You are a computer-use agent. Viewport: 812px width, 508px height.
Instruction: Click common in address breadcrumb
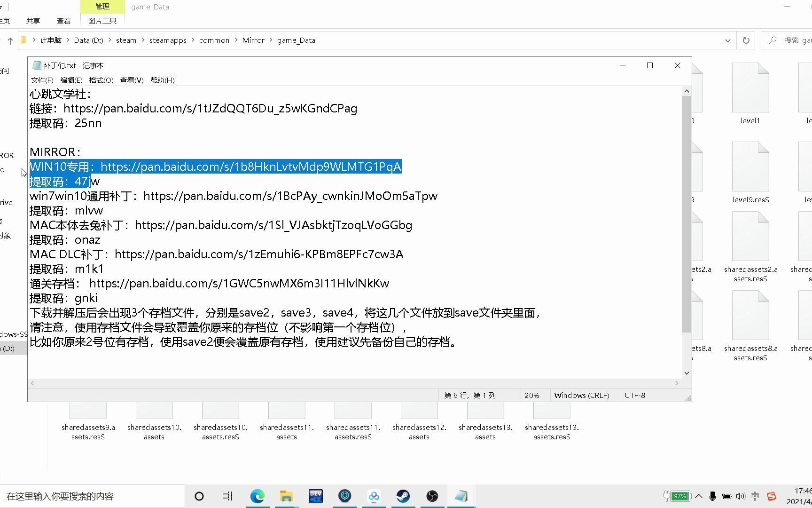click(214, 40)
